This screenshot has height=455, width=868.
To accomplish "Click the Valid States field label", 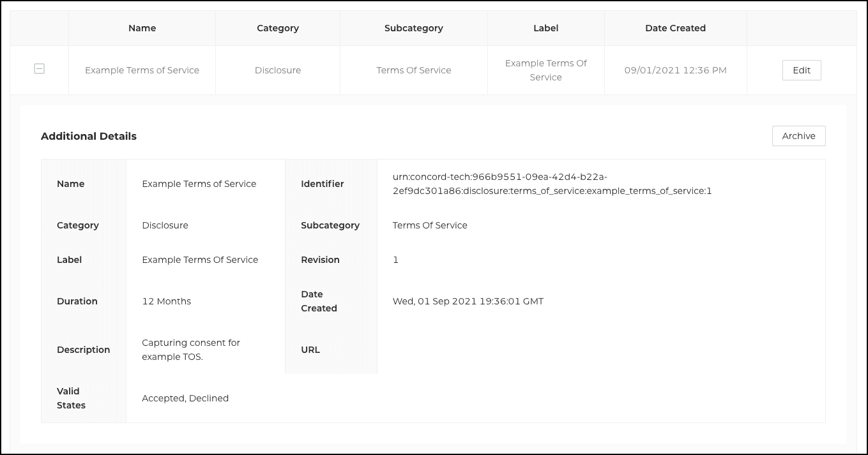I will pos(71,398).
